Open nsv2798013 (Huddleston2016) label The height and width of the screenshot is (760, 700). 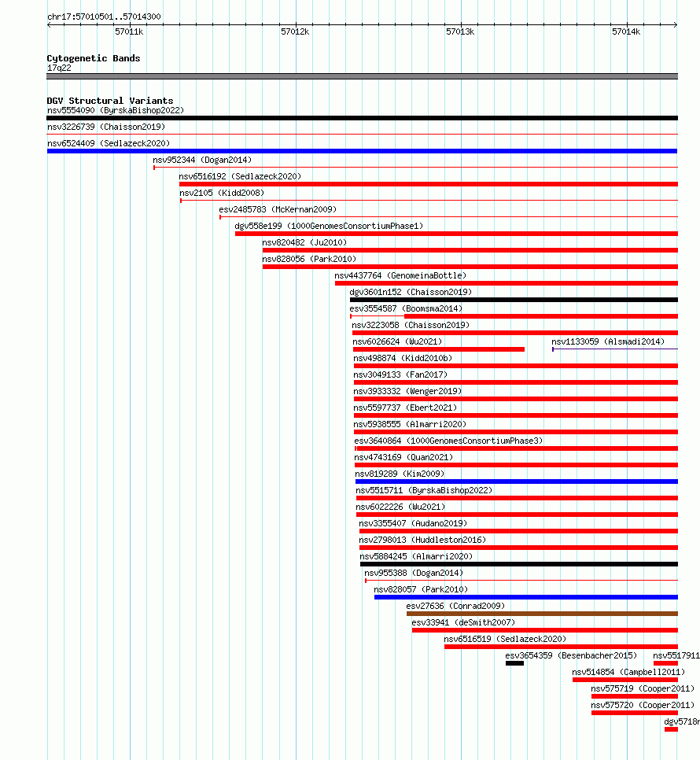coord(422,539)
